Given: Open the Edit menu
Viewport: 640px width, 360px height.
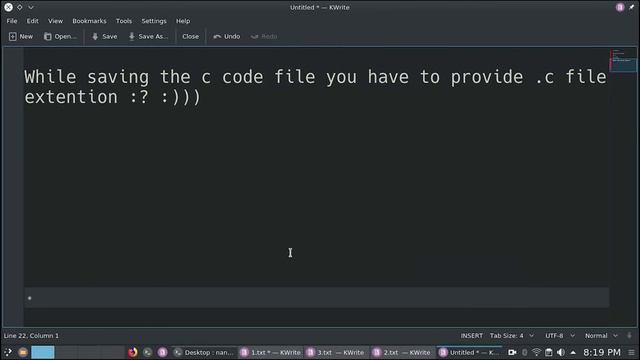Looking at the screenshot, I should click(x=33, y=21).
